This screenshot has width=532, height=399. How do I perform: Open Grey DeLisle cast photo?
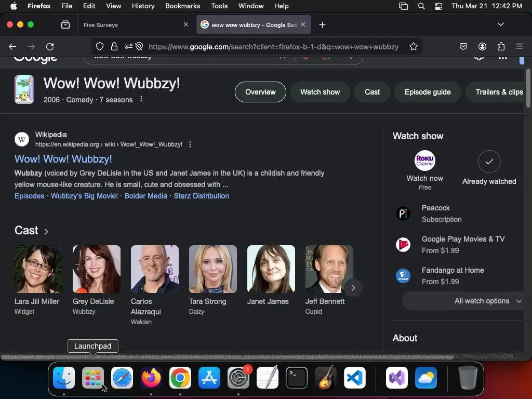[x=96, y=269]
